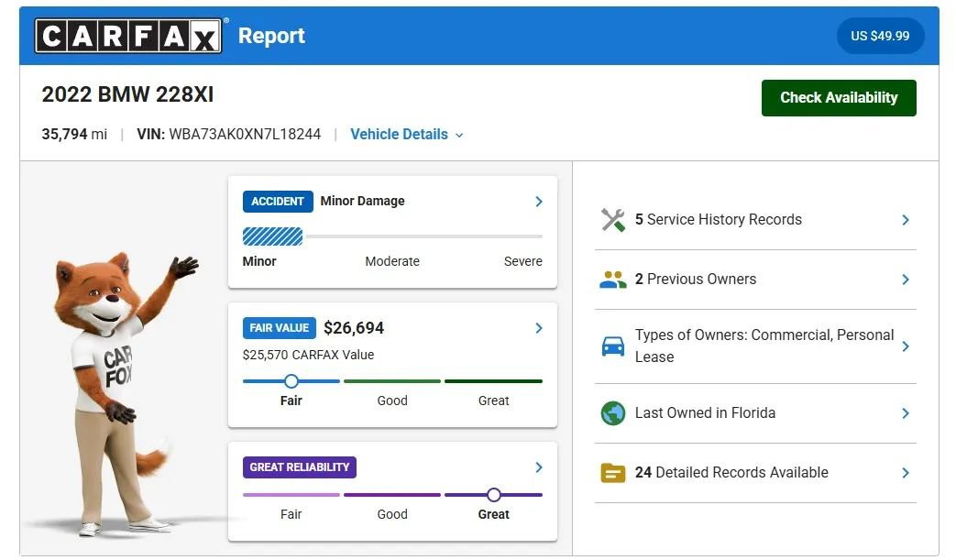Image resolution: width=956 pixels, height=560 pixels.
Task: Click Check Availability button
Action: (839, 97)
